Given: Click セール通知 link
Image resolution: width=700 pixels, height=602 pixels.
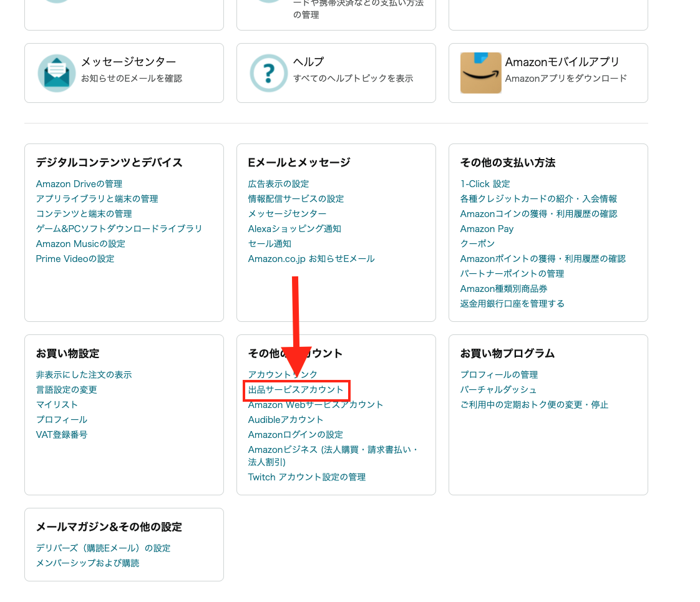Looking at the screenshot, I should 268,243.
